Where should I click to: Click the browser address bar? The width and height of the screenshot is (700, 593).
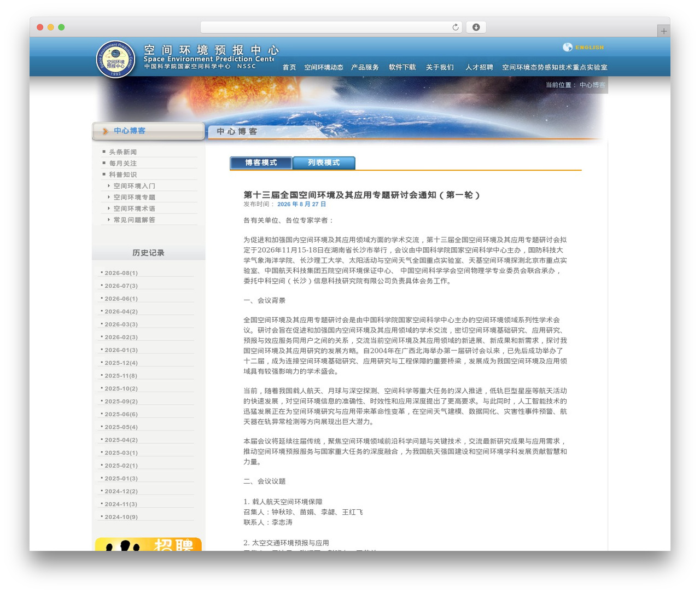click(331, 27)
